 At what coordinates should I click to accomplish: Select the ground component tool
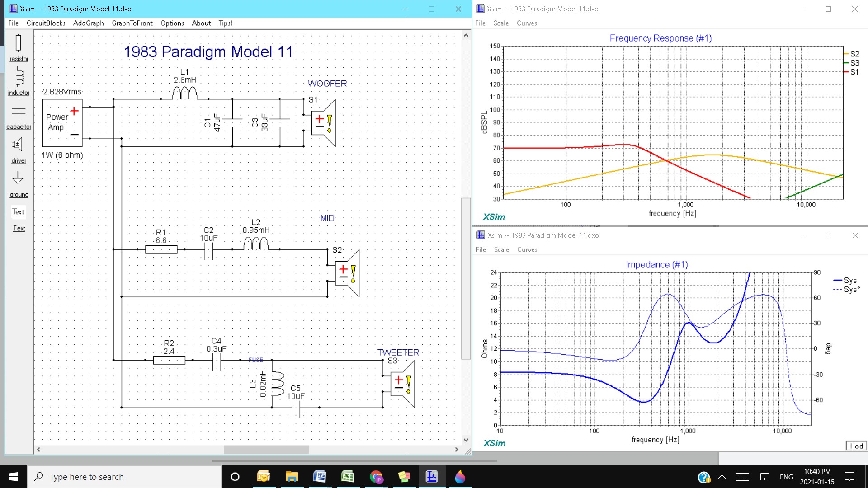tap(19, 184)
